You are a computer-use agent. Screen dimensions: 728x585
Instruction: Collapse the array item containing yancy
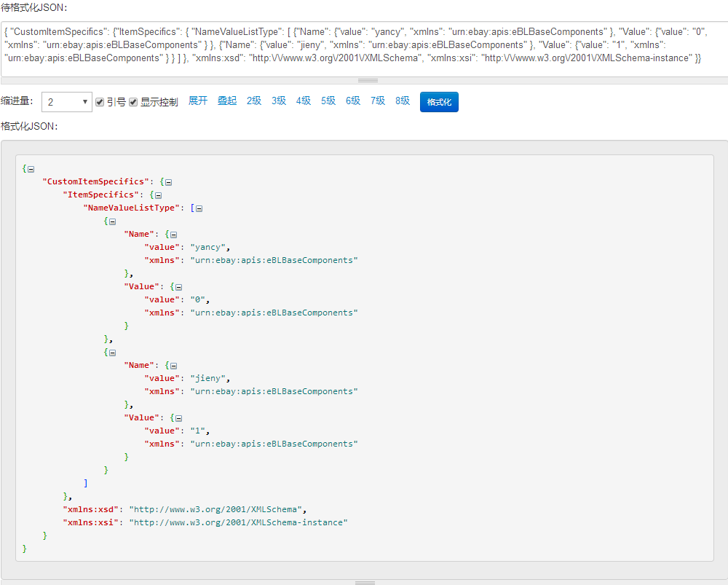pyautogui.click(x=113, y=221)
